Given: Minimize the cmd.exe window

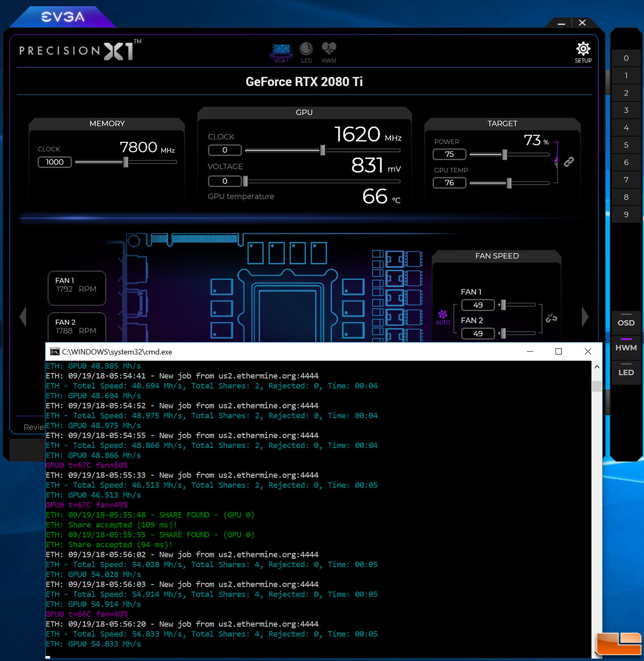Looking at the screenshot, I should pyautogui.click(x=530, y=351).
